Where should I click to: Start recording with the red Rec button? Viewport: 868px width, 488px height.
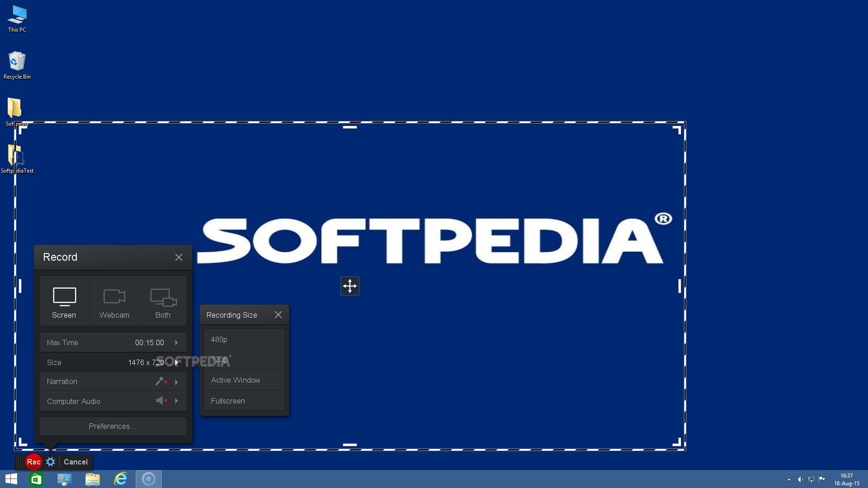(x=34, y=462)
